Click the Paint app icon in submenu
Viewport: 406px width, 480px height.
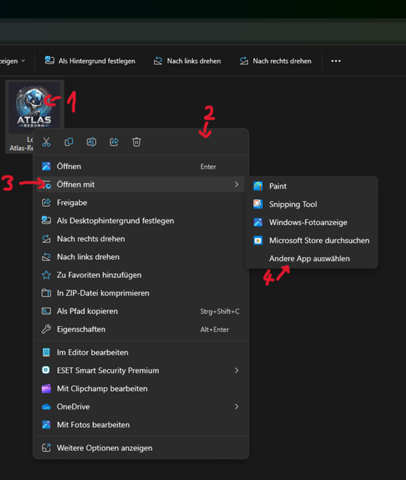[x=258, y=186]
